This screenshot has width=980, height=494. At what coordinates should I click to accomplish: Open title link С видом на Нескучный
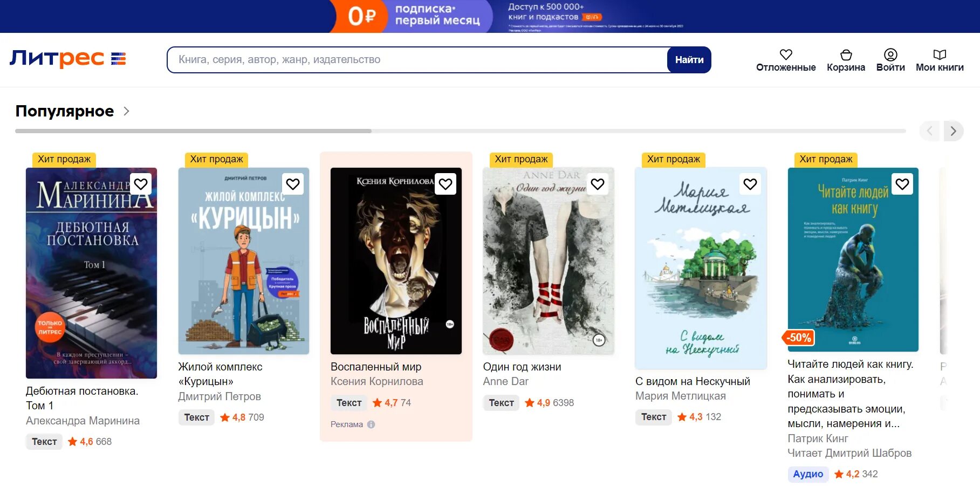click(x=693, y=381)
